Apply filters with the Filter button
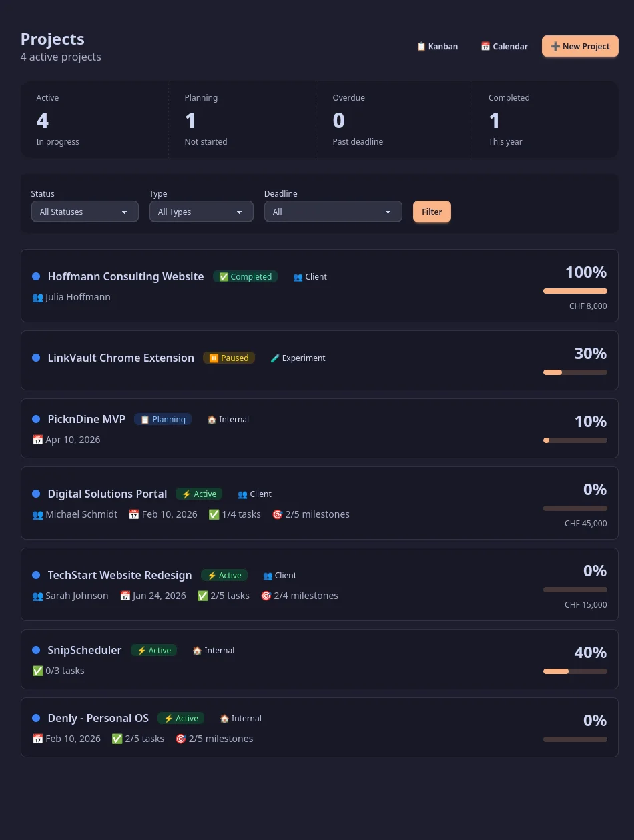Image resolution: width=634 pixels, height=840 pixels. [432, 212]
